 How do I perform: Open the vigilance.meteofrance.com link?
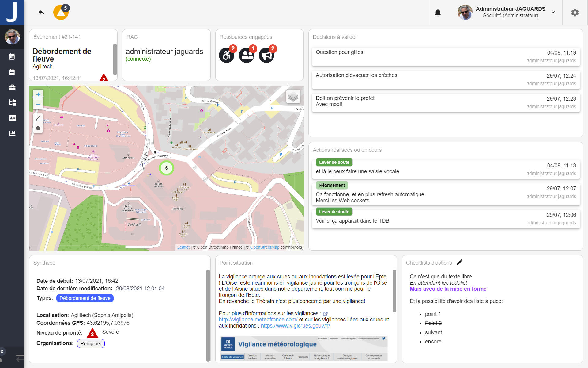click(258, 320)
